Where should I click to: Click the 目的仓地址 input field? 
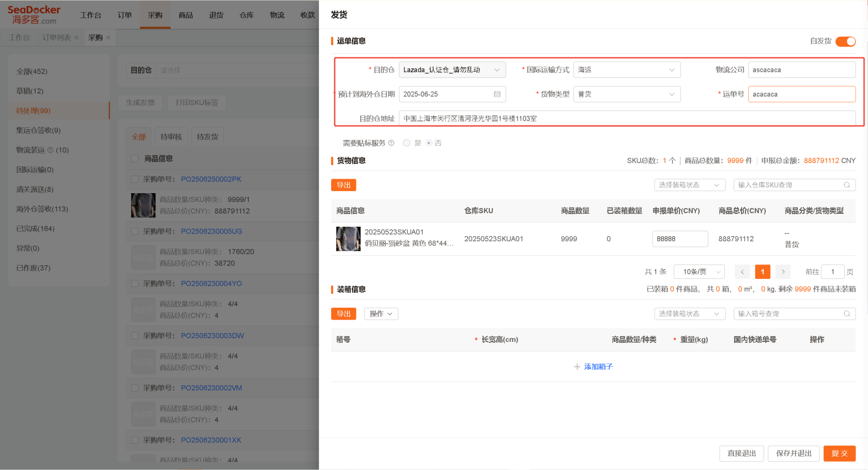(x=627, y=118)
